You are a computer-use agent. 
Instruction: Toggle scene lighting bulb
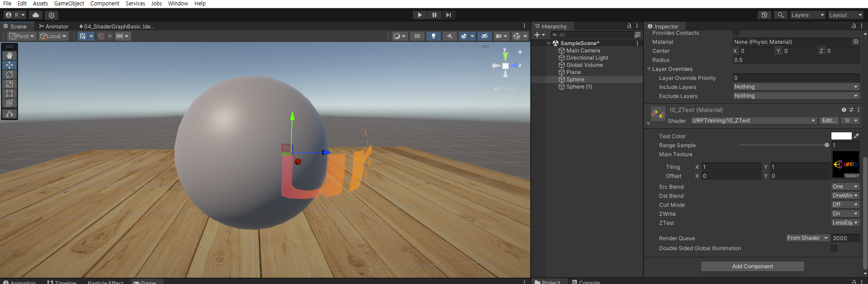(x=434, y=36)
